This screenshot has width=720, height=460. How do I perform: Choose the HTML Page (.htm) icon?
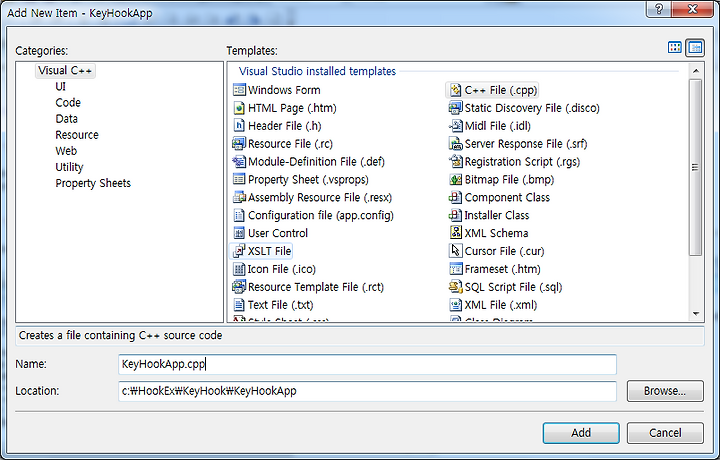239,108
